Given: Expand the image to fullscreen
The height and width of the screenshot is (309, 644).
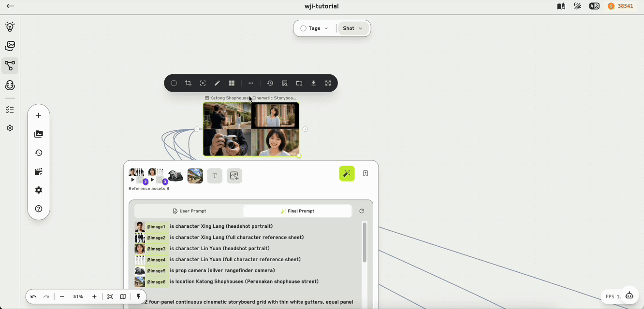Looking at the screenshot, I should coord(328,83).
